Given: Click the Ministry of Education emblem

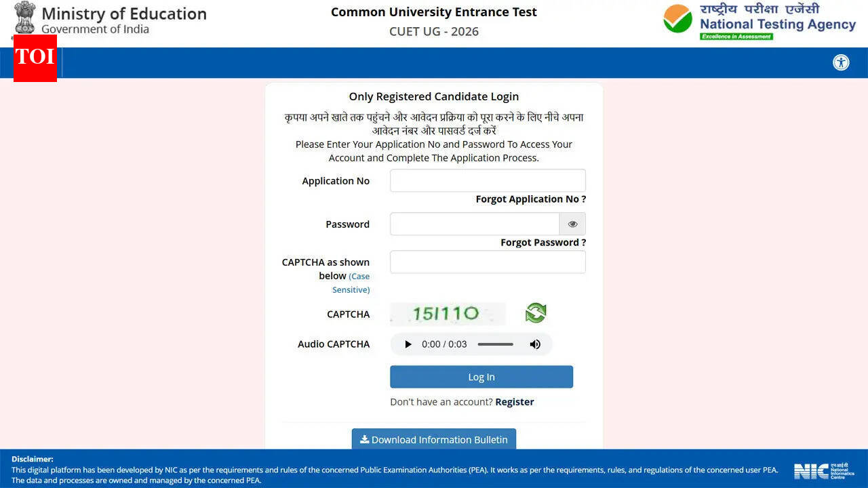Looking at the screenshot, I should (24, 18).
